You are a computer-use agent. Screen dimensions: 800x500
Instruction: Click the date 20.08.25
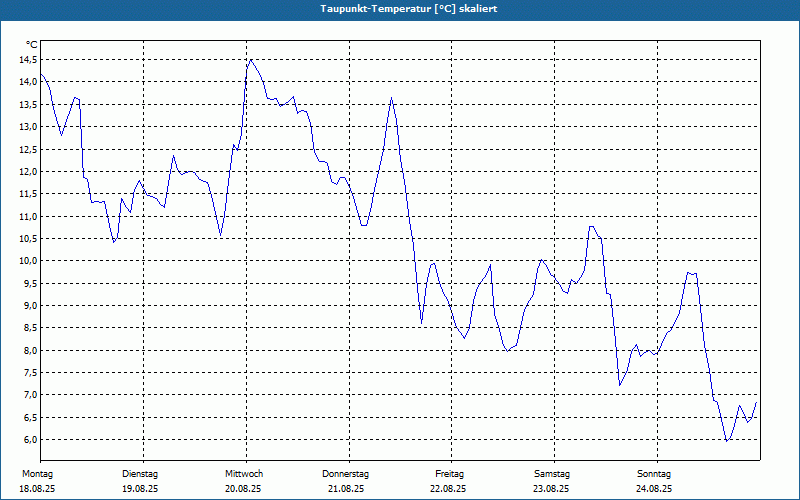[x=243, y=489]
